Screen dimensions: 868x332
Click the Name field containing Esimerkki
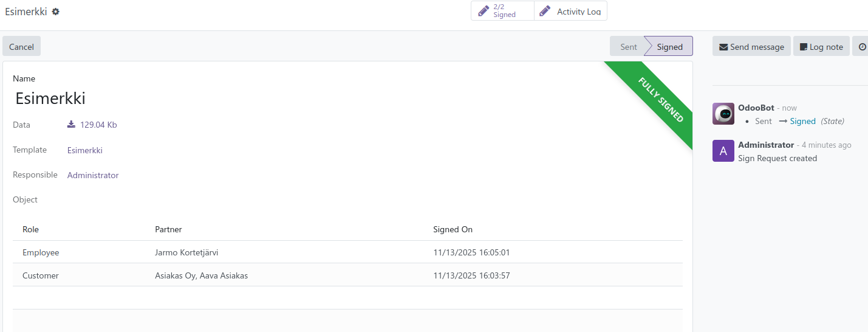(x=182, y=99)
